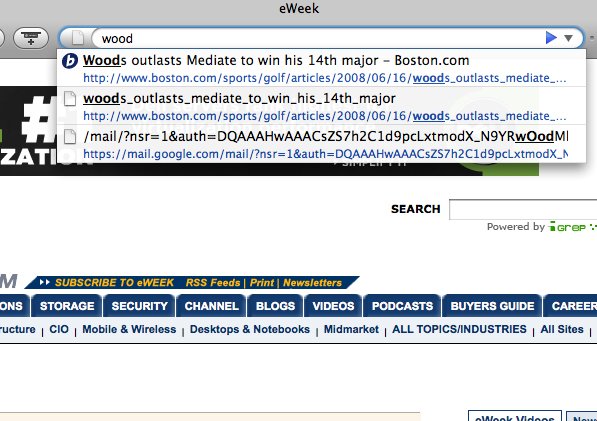The height and width of the screenshot is (421, 597).
Task: Select the mail.google.com suggestion entry
Action: pyautogui.click(x=321, y=144)
